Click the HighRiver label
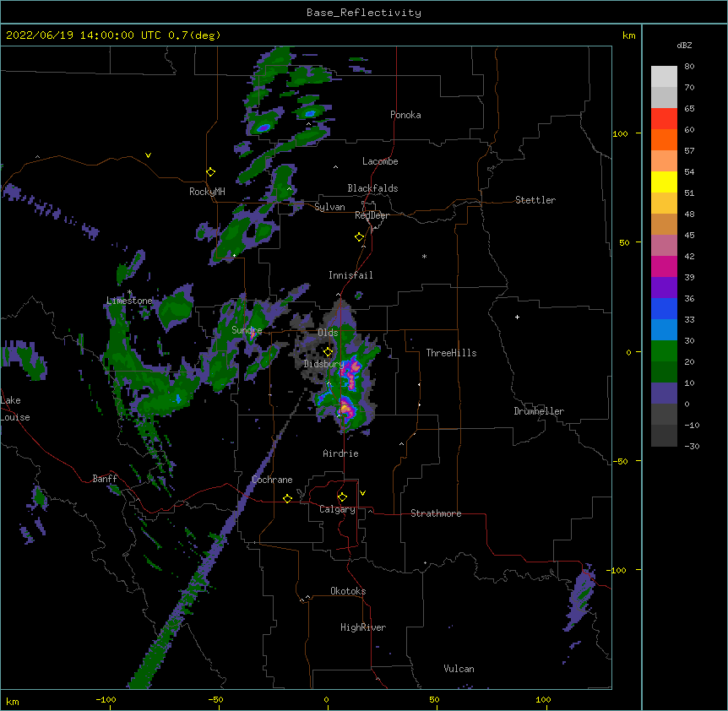The width and height of the screenshot is (728, 711). pos(363,627)
